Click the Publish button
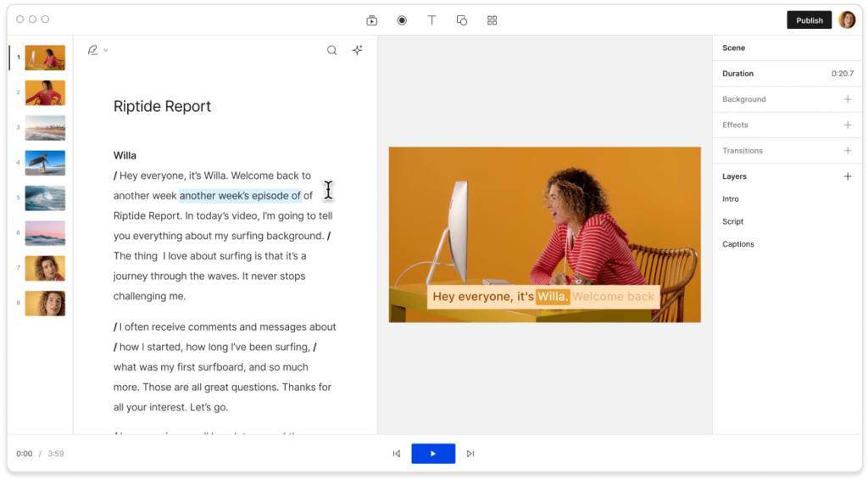 809,20
